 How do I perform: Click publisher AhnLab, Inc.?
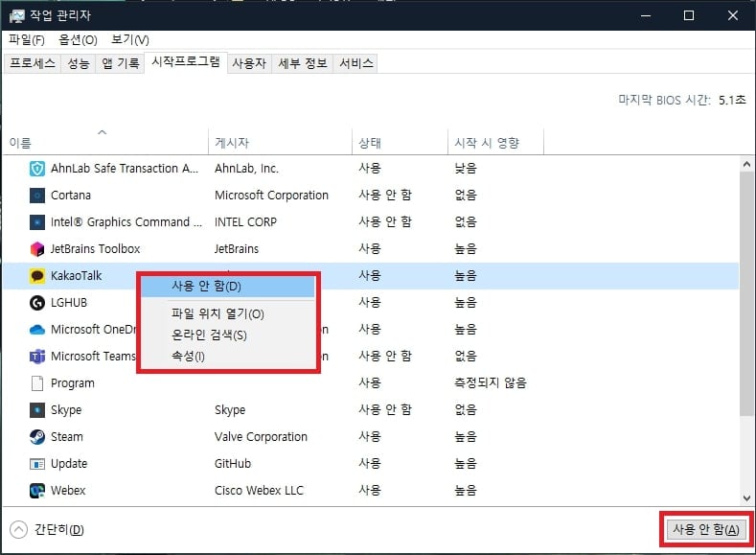click(246, 169)
